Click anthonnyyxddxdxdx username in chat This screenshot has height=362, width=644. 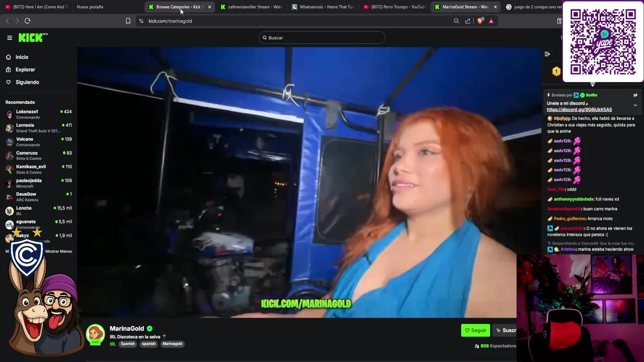574,199
